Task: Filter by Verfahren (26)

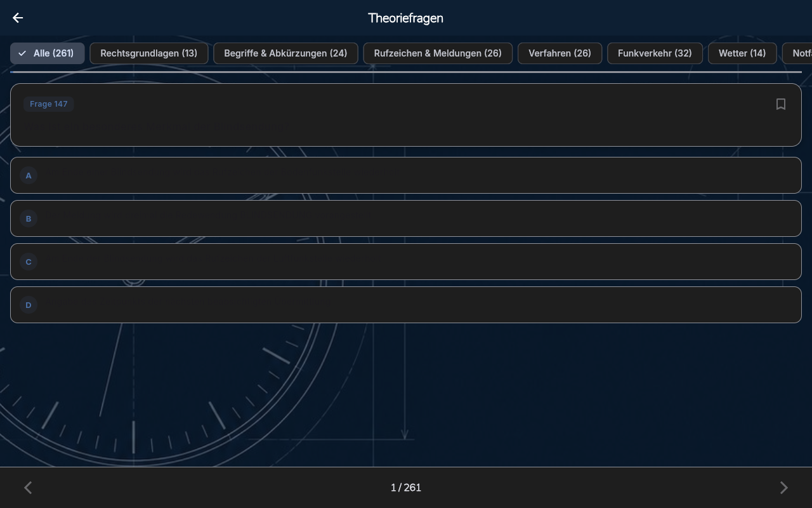Action: pos(560,53)
